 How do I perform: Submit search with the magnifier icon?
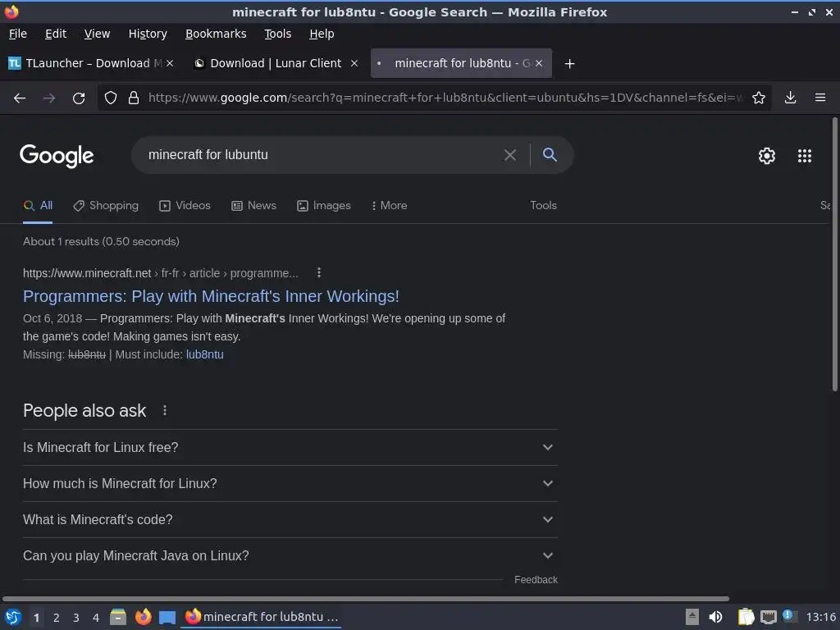click(550, 155)
